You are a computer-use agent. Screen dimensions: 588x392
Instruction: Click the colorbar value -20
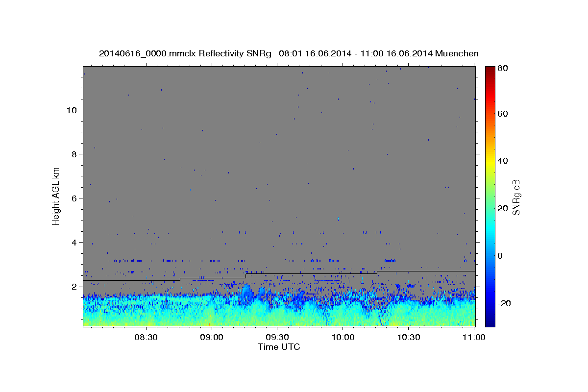click(x=504, y=304)
